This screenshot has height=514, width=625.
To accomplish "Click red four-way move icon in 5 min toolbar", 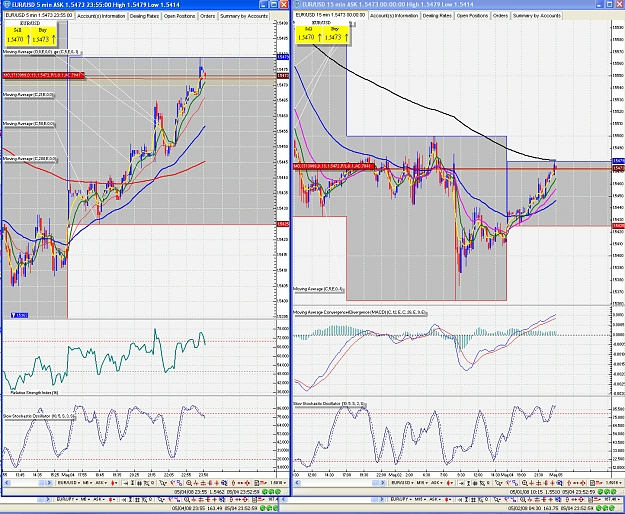I will point(247,483).
